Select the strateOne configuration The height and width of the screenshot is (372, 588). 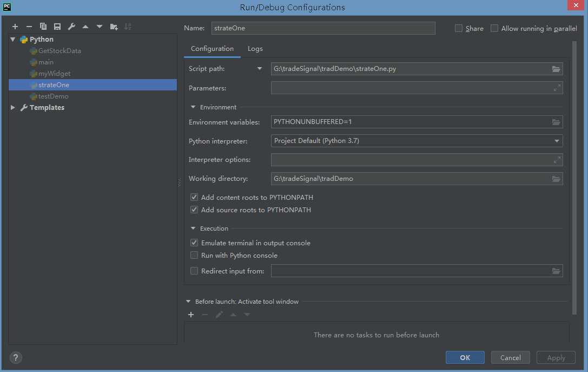coord(93,85)
